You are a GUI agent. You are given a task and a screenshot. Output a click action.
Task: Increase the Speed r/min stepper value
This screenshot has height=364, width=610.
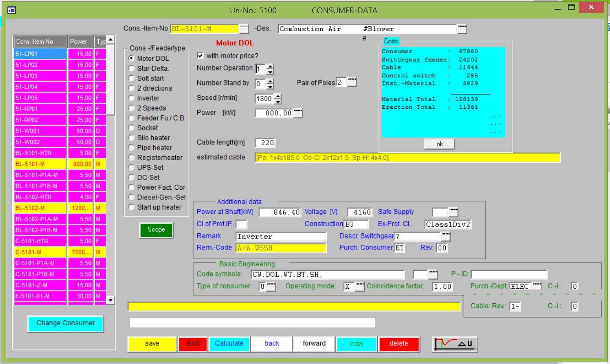pos(277,96)
